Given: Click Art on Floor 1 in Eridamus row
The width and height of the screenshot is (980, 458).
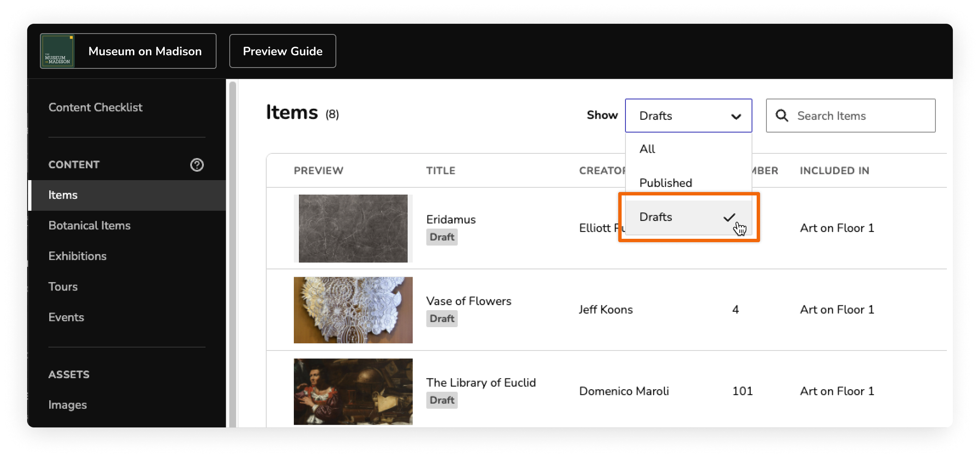Looking at the screenshot, I should [837, 228].
